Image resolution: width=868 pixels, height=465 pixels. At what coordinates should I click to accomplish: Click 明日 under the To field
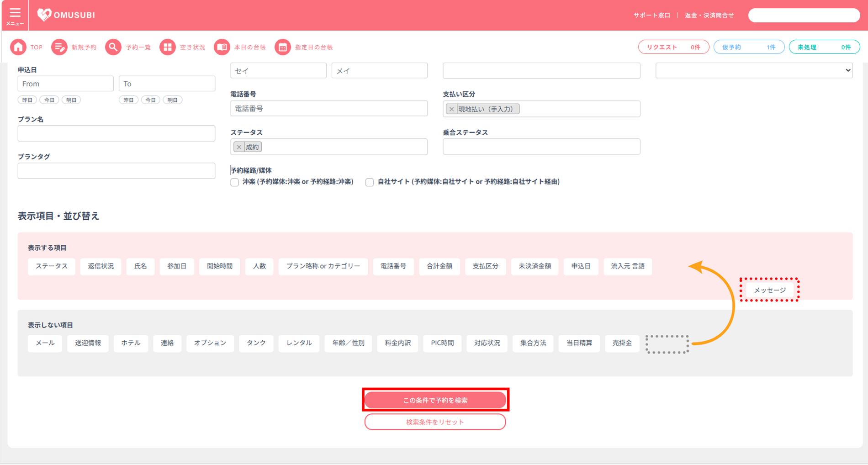pyautogui.click(x=173, y=100)
